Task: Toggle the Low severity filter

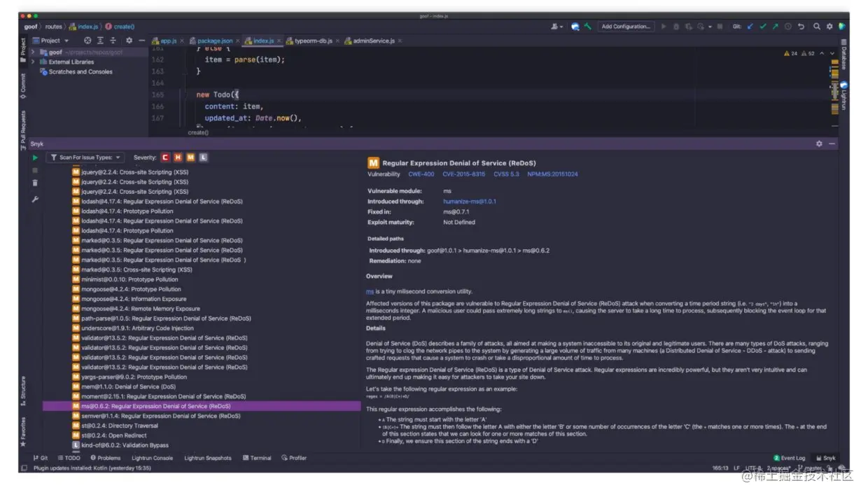Action: (x=203, y=157)
